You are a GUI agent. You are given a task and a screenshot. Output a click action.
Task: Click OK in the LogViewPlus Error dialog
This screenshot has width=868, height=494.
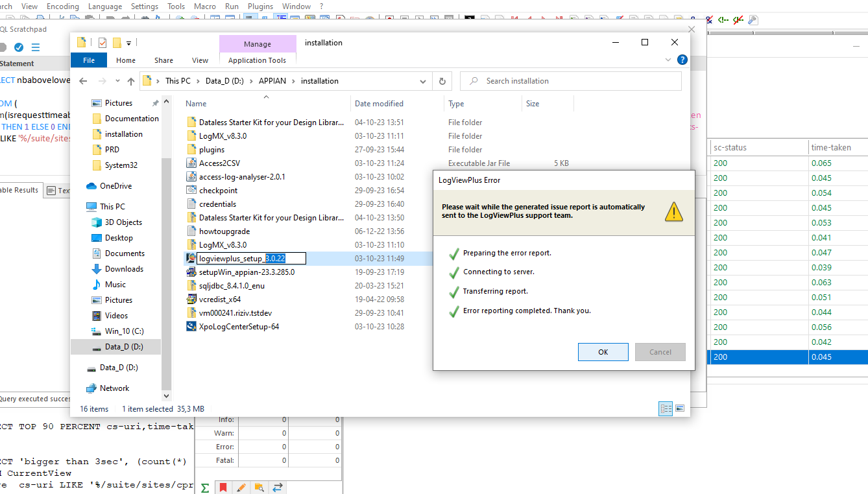coord(603,352)
